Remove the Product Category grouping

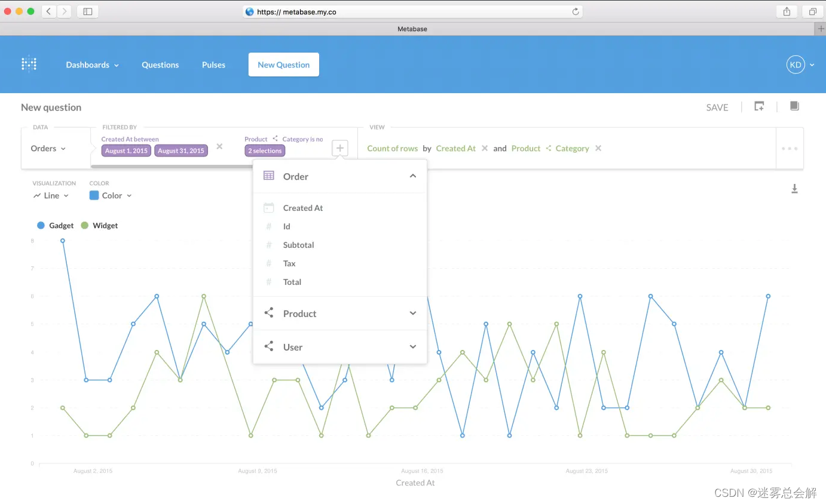coord(598,148)
